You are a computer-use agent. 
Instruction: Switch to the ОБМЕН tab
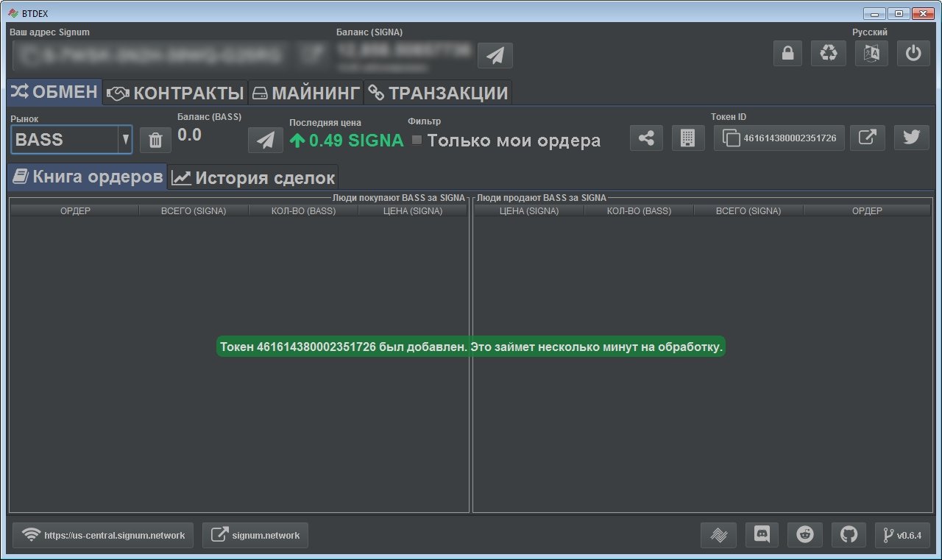(54, 92)
